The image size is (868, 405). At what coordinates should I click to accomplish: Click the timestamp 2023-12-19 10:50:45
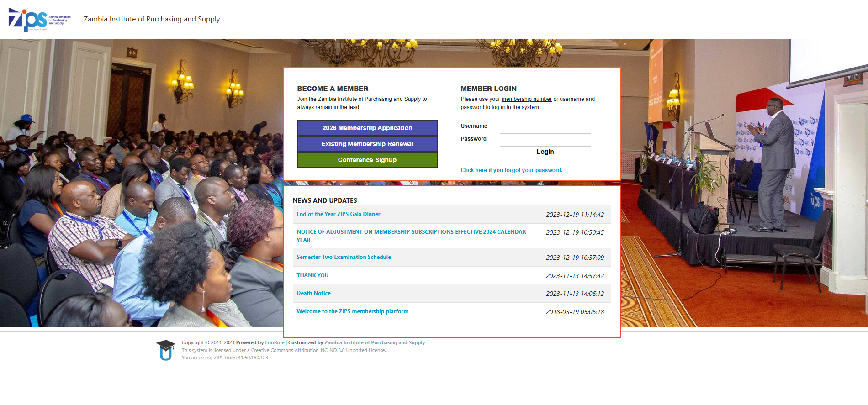(x=575, y=232)
